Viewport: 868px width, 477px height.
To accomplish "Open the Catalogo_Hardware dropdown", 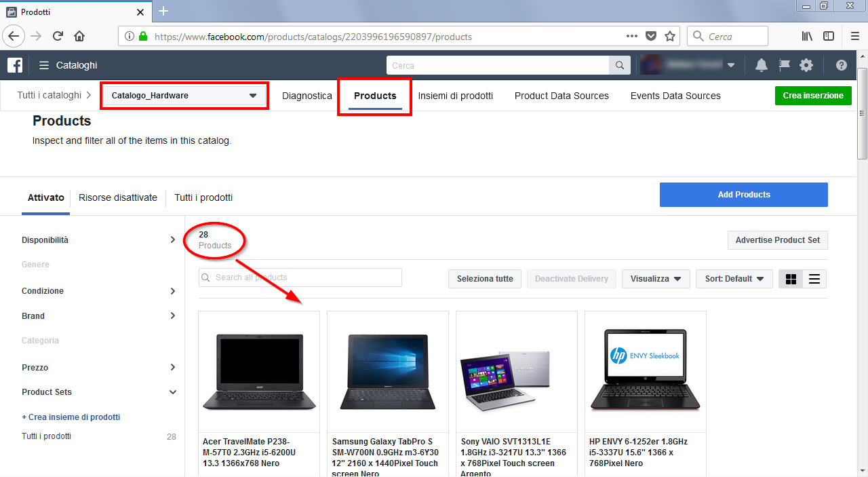I will pos(184,96).
